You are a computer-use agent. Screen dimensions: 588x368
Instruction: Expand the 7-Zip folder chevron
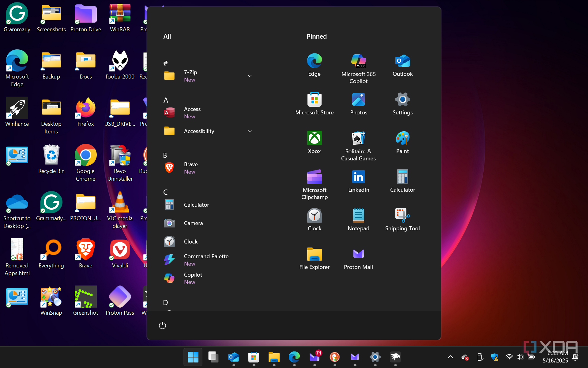250,76
